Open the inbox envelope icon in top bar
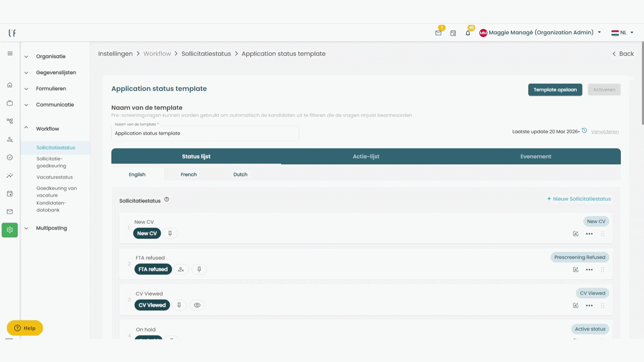The height and width of the screenshot is (362, 644). coord(438,33)
